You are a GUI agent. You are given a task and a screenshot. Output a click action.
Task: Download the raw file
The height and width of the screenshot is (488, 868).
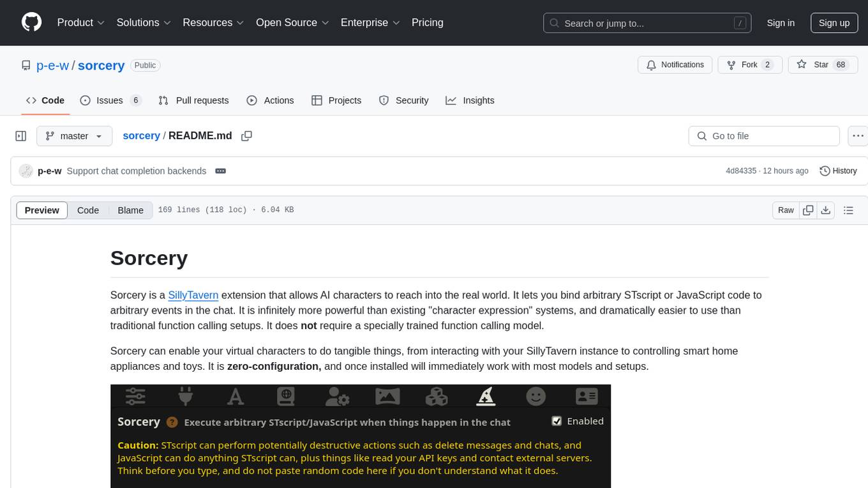point(825,210)
